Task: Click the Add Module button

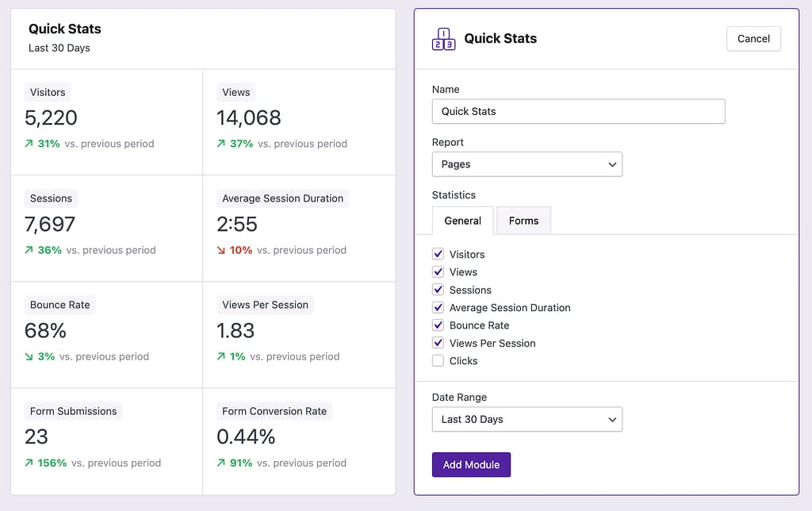Action: point(471,465)
